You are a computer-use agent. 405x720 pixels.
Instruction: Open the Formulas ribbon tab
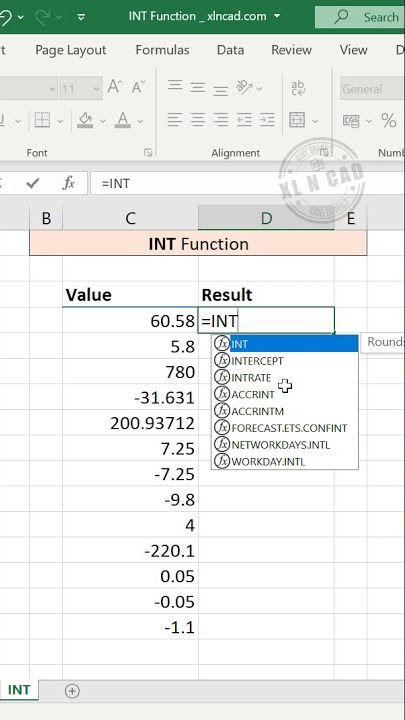tap(163, 50)
